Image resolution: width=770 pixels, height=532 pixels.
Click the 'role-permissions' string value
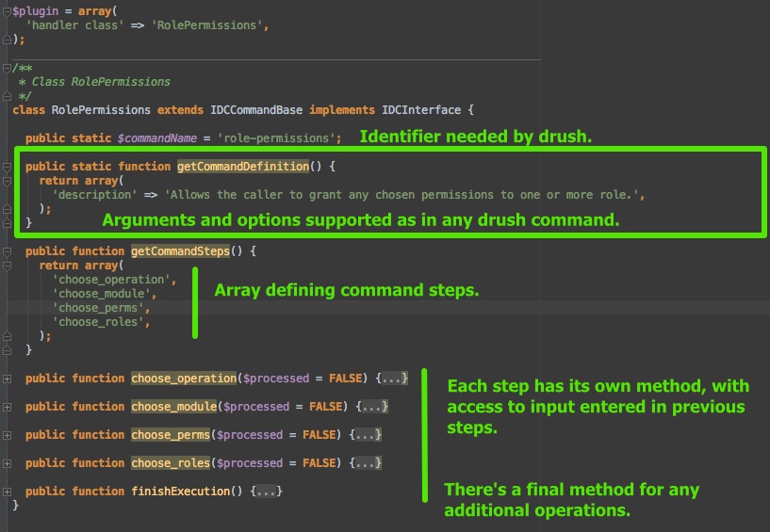coord(276,138)
